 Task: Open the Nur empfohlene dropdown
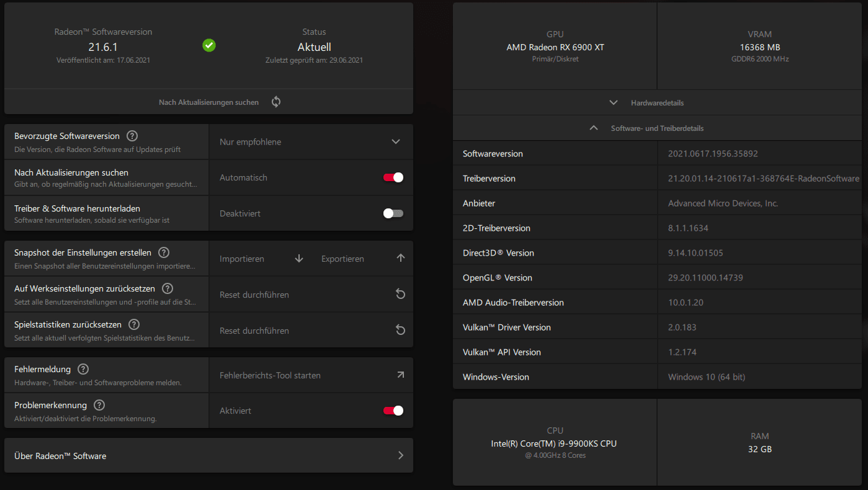coord(311,142)
